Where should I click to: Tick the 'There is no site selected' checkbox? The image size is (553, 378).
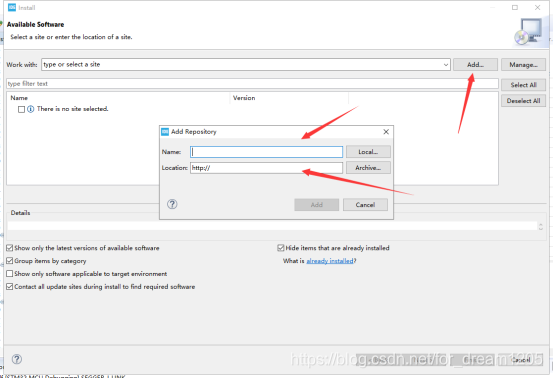[22, 109]
